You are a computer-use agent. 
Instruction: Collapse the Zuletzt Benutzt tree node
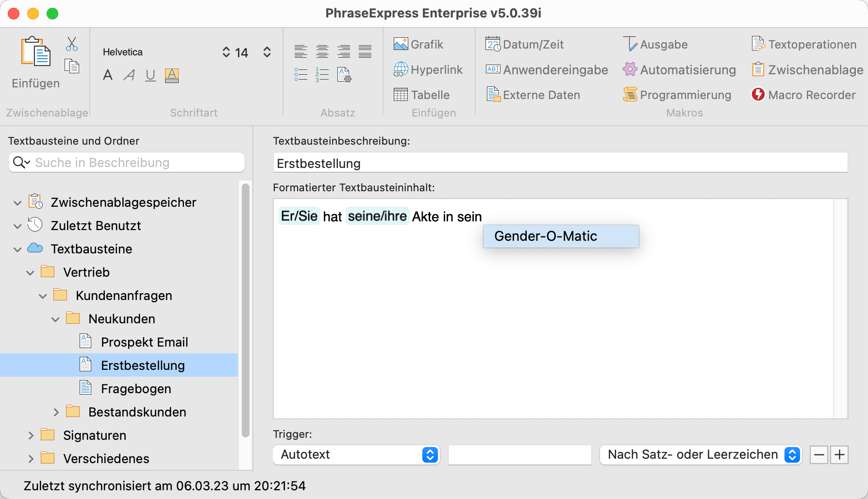(17, 226)
